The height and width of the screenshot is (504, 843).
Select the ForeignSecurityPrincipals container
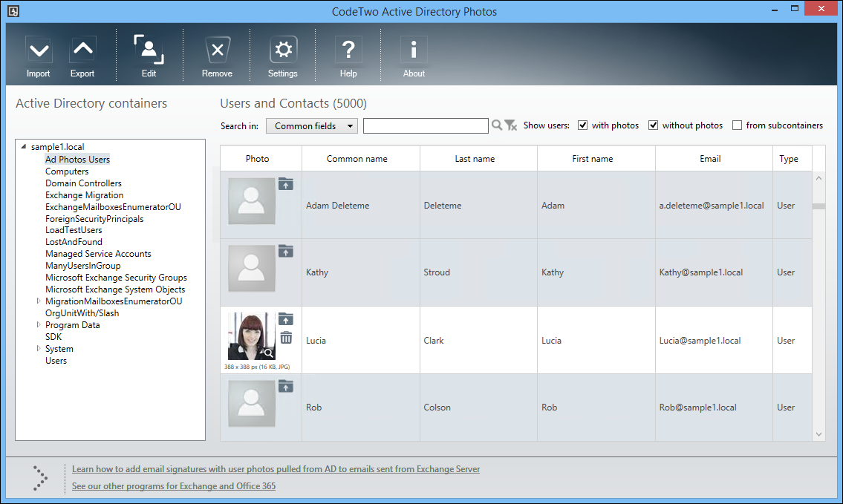pos(94,219)
